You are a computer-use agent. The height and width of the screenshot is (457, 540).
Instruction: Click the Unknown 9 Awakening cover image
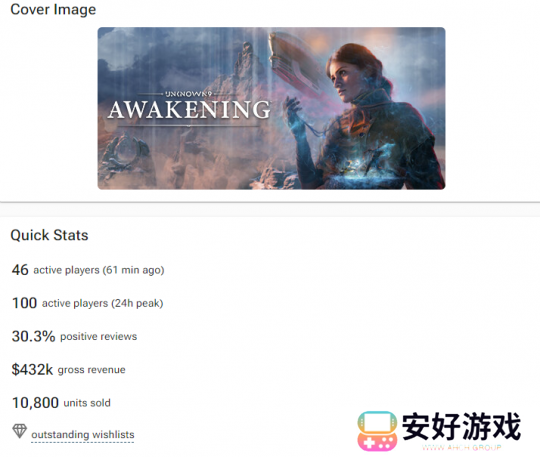click(x=271, y=108)
